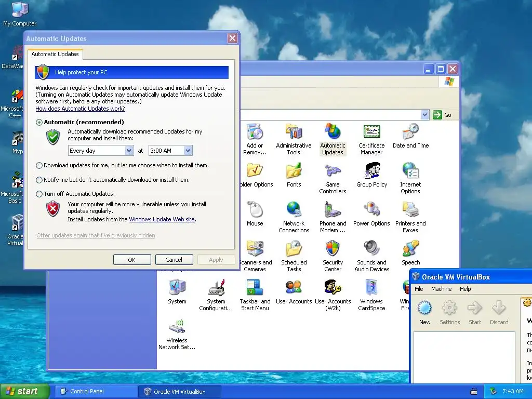Open the Start menu

pos(24,391)
